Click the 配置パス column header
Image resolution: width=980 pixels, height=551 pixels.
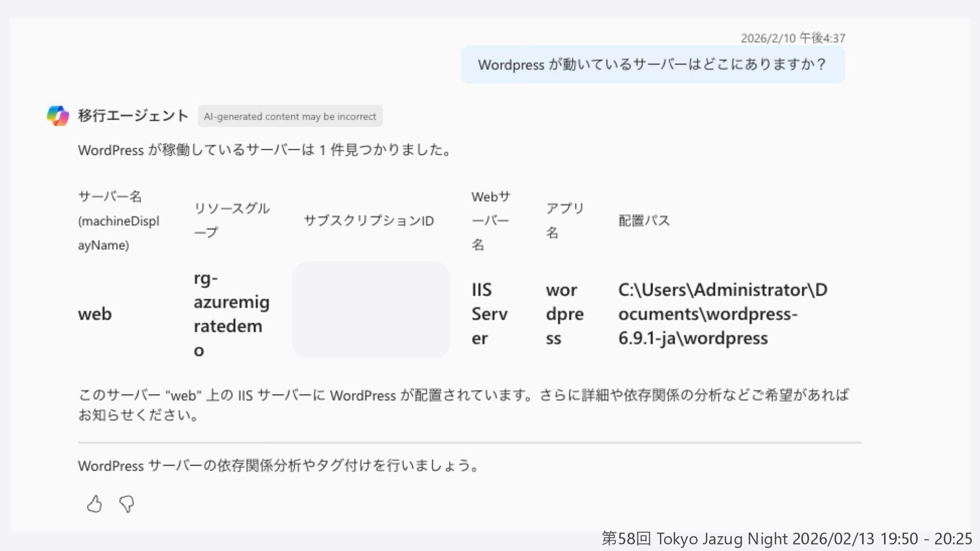pos(644,220)
